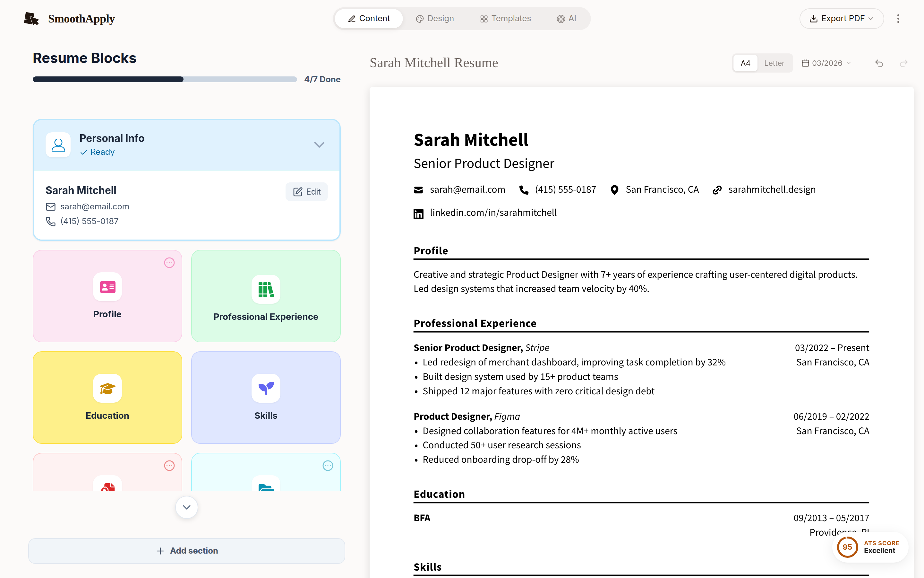Image resolution: width=924 pixels, height=578 pixels.
Task: Open the three-dot more options menu
Action: coord(898,18)
